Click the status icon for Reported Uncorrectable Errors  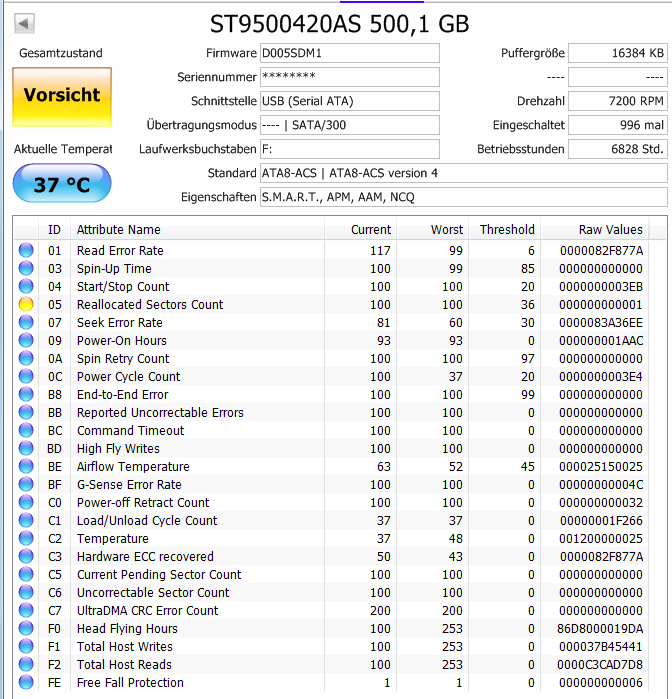tap(26, 412)
